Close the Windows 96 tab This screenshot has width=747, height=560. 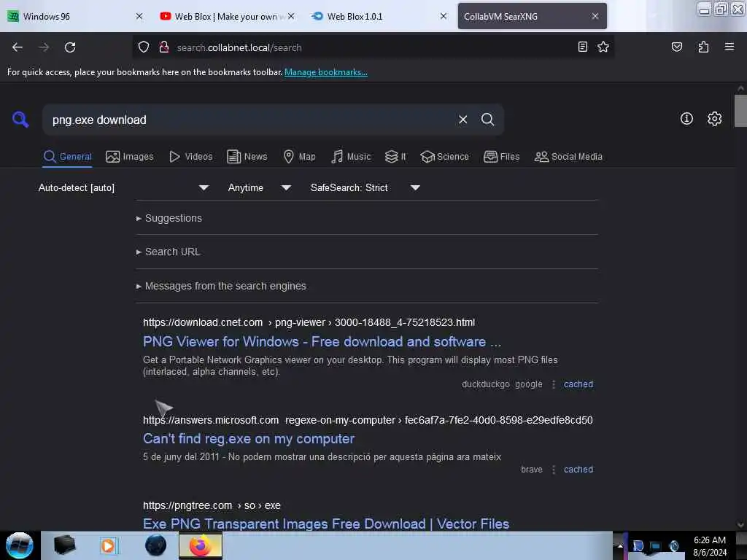coord(139,16)
